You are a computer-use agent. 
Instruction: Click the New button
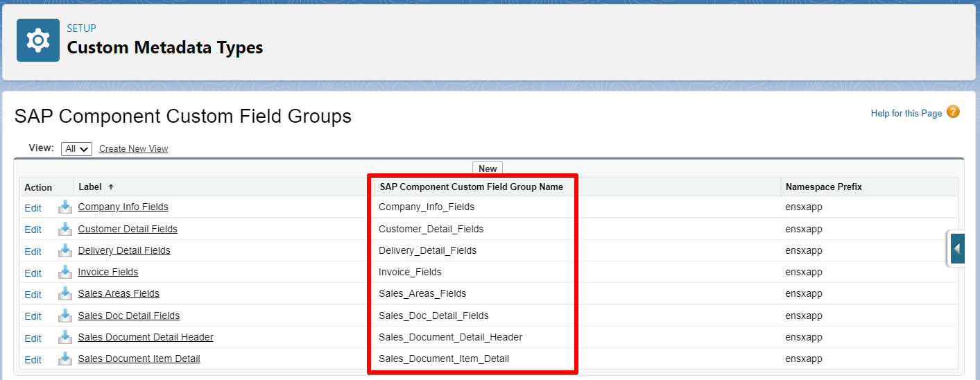point(488,169)
